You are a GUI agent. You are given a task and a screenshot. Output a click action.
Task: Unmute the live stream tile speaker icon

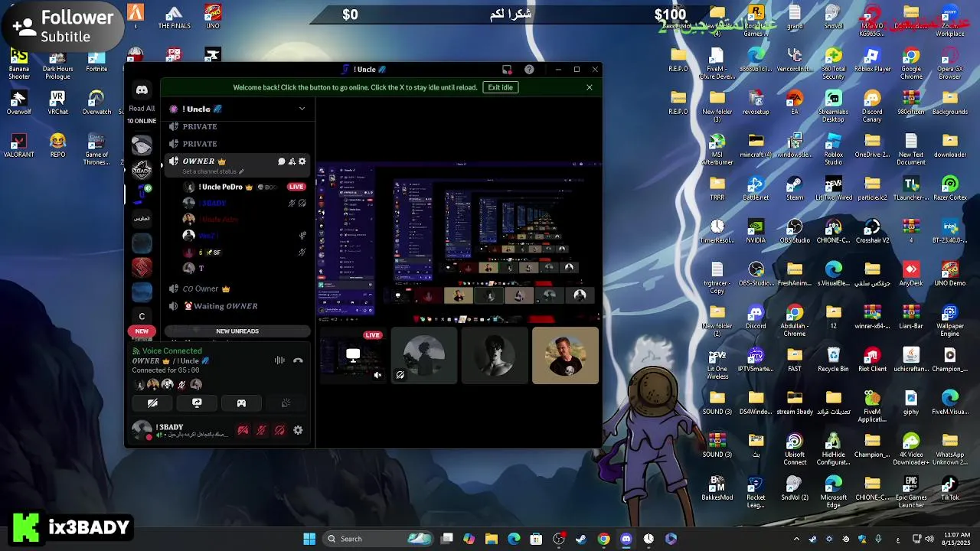(377, 375)
